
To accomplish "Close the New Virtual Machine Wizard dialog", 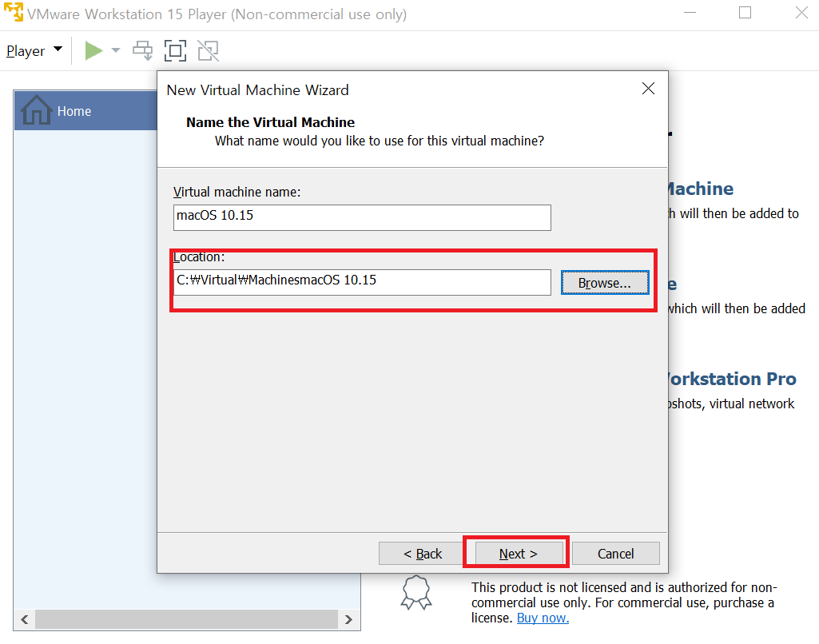I will (x=648, y=89).
